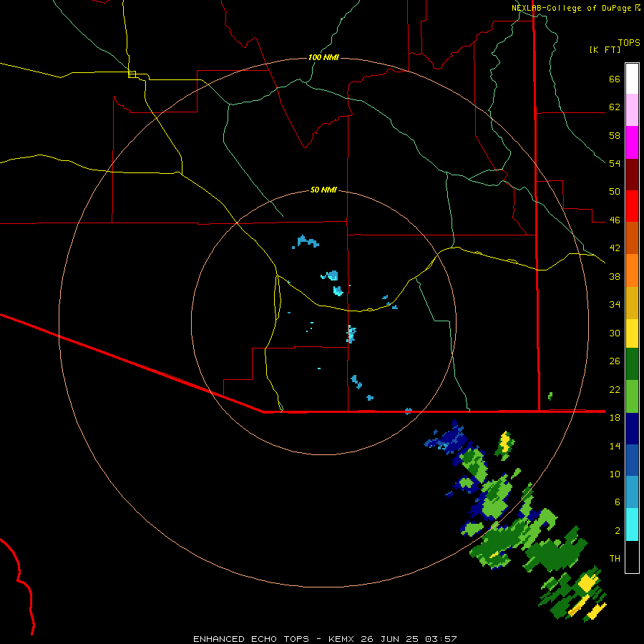This screenshot has width=644, height=644.
Task: Click the gold swatch near 34
Action: tap(632, 303)
